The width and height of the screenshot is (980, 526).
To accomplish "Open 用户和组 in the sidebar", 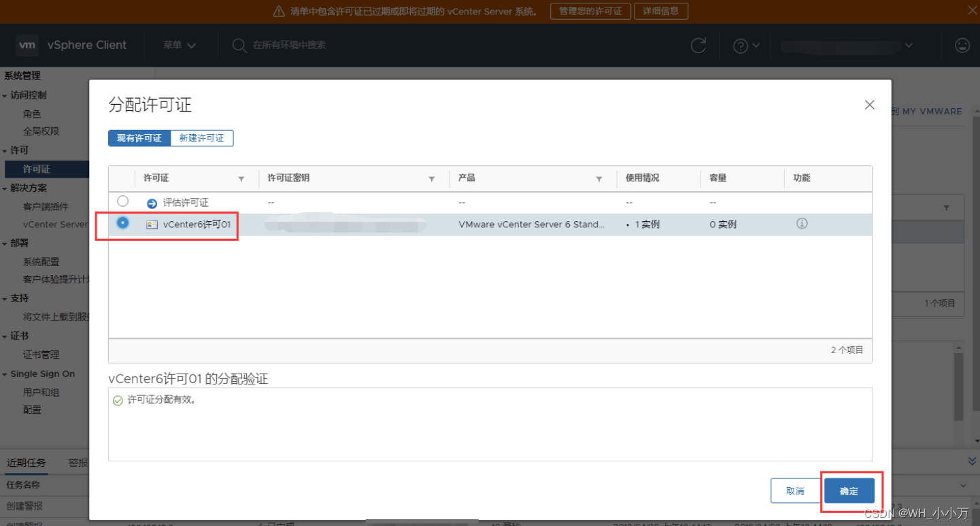I will pos(41,393).
